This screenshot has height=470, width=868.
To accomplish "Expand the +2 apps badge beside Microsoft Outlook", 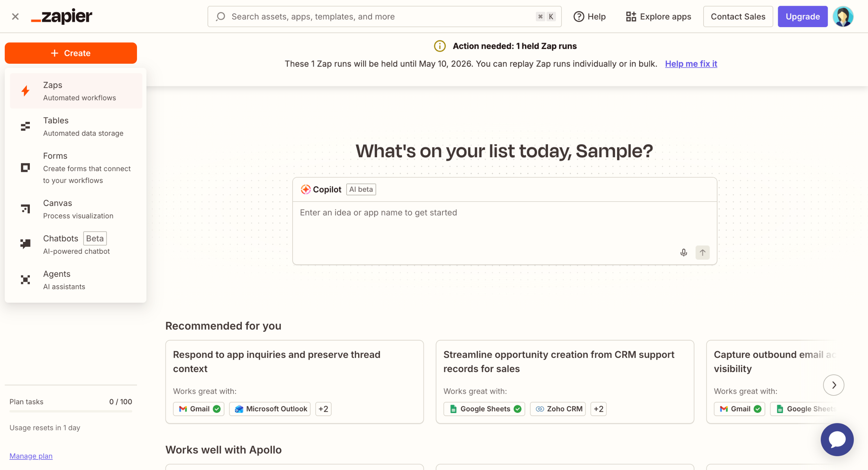I will click(x=323, y=409).
